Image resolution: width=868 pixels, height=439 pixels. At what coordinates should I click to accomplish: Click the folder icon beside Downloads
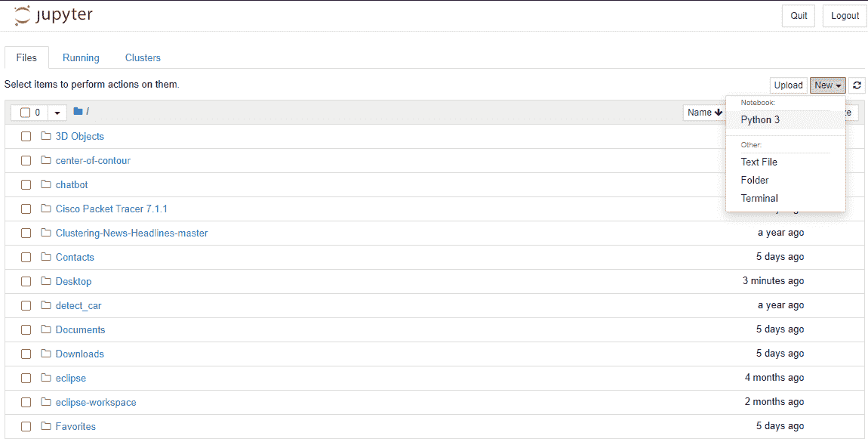coord(45,354)
